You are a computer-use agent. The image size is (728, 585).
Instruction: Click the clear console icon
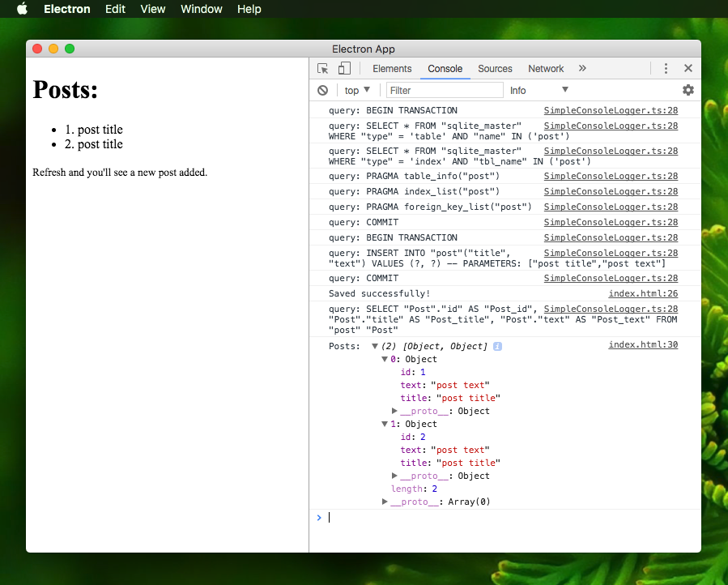point(322,90)
